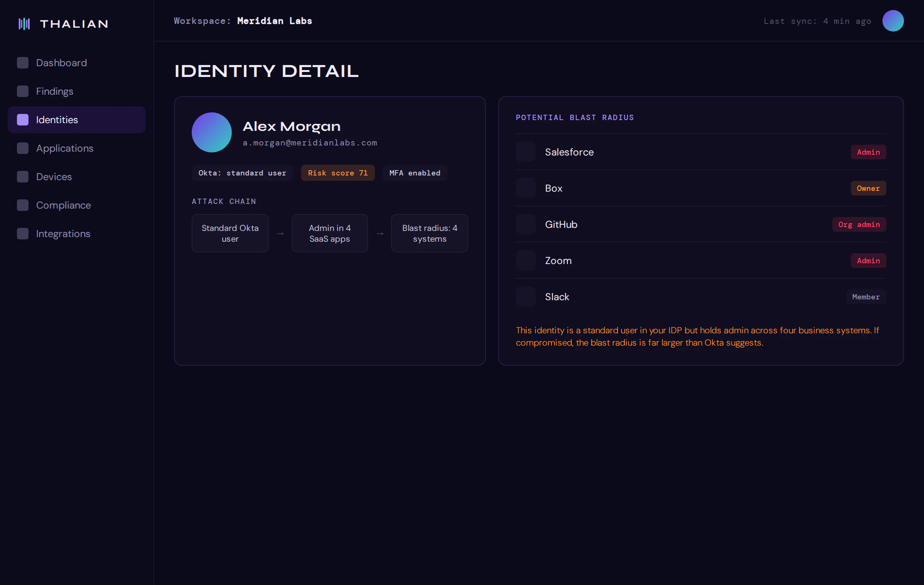Click the Last sync status text
This screenshot has width=924, height=585.
coord(817,21)
